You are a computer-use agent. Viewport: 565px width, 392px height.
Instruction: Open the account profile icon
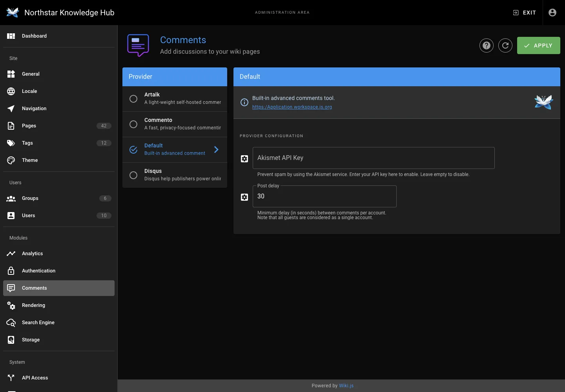click(x=552, y=13)
